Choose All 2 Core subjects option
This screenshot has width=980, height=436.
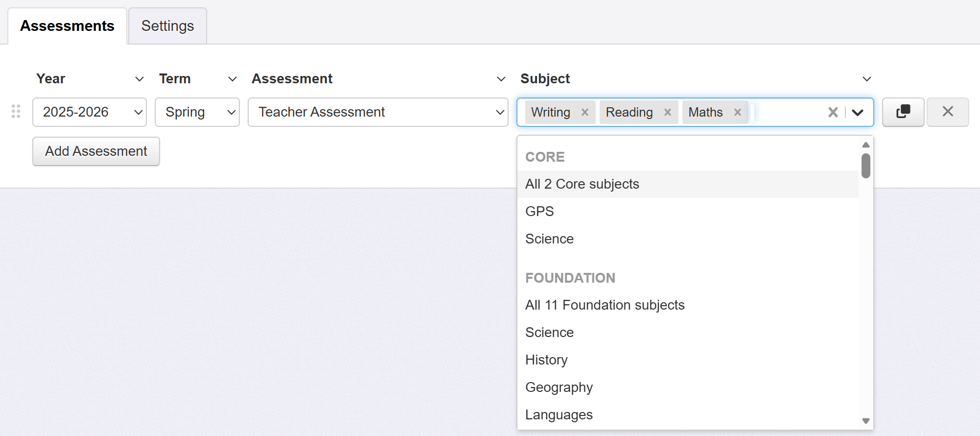[582, 184]
